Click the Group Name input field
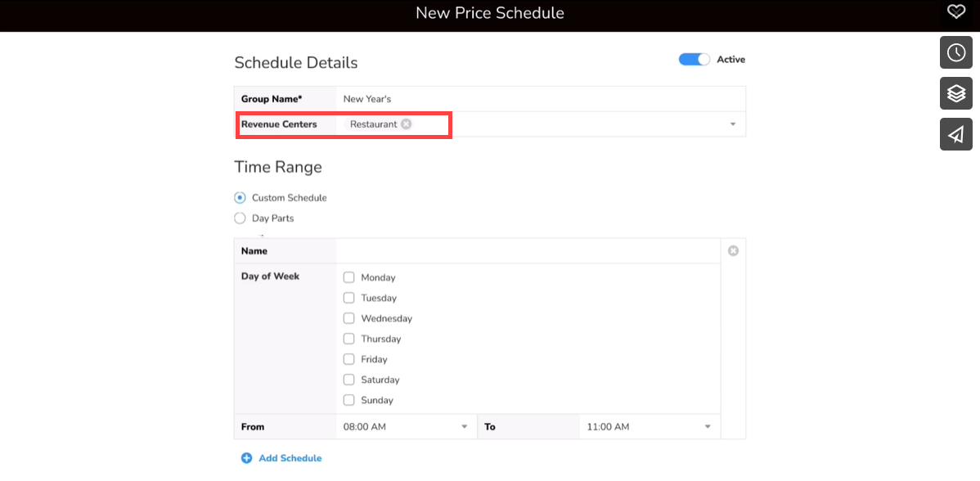980x481 pixels. coord(540,99)
